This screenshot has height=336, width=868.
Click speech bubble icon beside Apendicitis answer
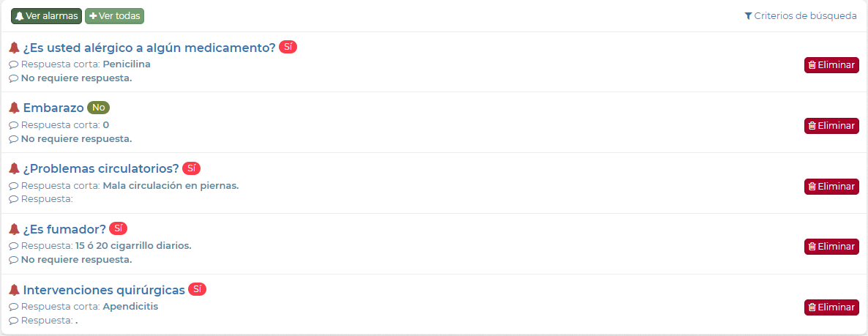pos(13,307)
